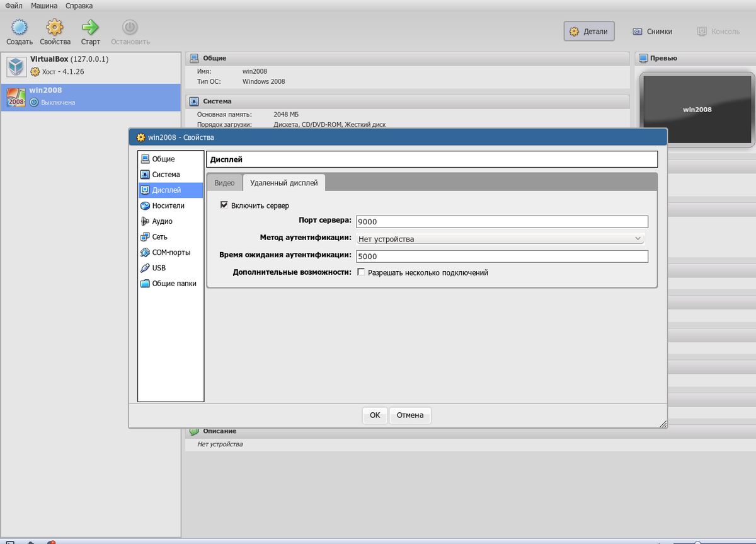Select Сеть network icon in sidebar
The image size is (756, 544).
click(146, 237)
